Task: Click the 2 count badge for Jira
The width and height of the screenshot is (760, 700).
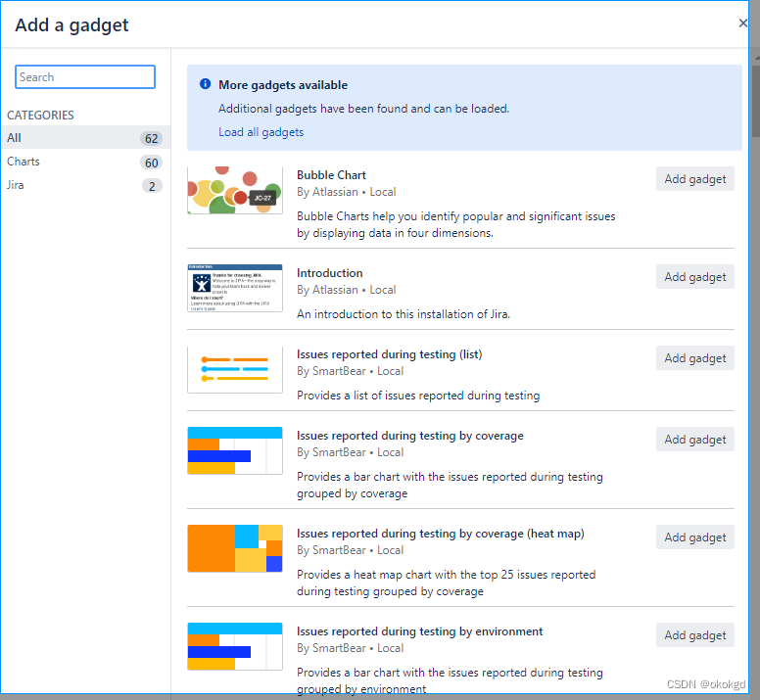Action: point(152,186)
